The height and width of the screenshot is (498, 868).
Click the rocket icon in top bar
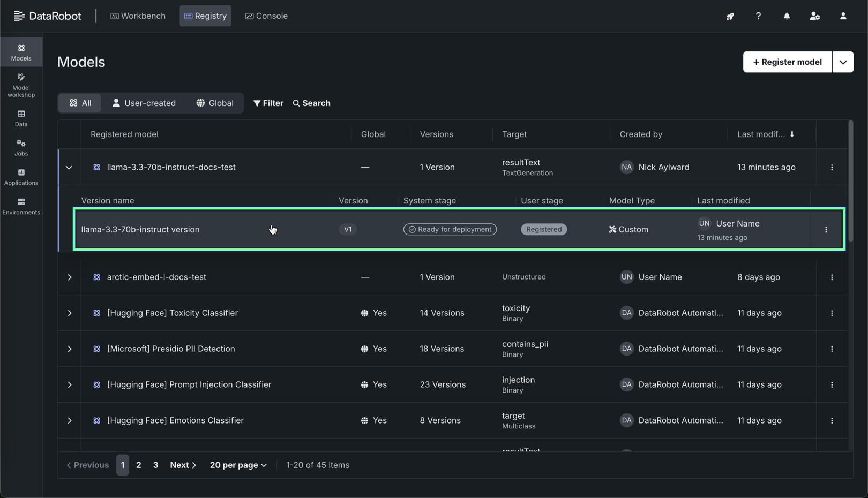click(730, 16)
